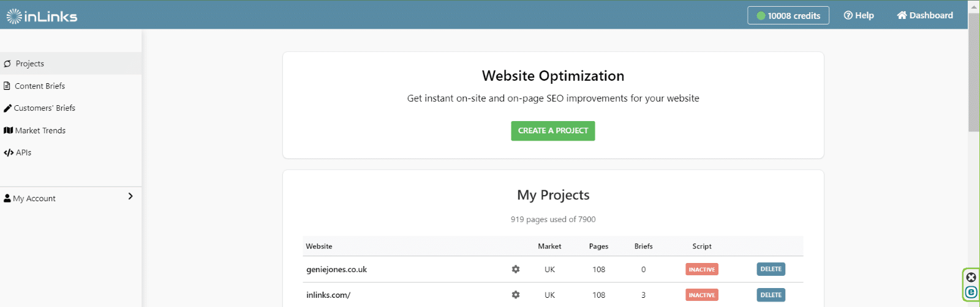The height and width of the screenshot is (307, 980).
Task: Click the 10008 credits button
Action: pos(788,15)
